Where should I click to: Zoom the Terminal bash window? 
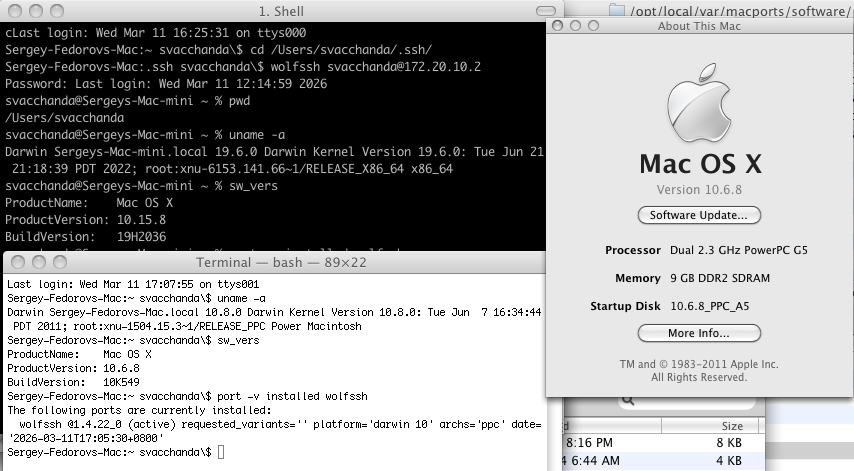pos(59,262)
